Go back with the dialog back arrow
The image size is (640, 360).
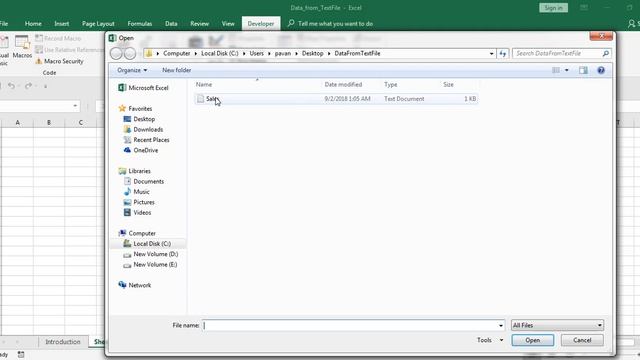pyautogui.click(x=116, y=53)
